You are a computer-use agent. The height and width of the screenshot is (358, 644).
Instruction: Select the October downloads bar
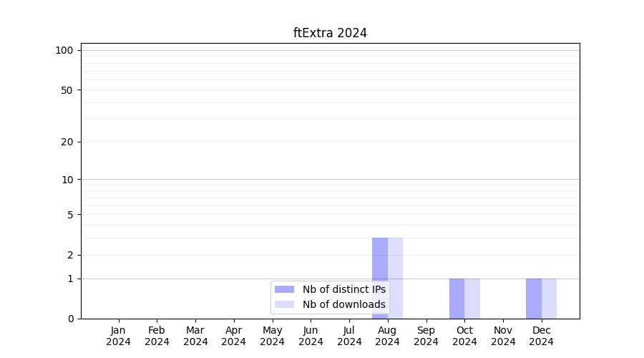(x=472, y=299)
